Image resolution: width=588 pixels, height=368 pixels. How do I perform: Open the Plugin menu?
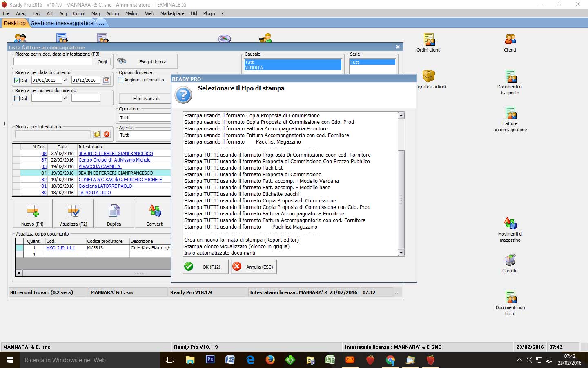tap(209, 13)
